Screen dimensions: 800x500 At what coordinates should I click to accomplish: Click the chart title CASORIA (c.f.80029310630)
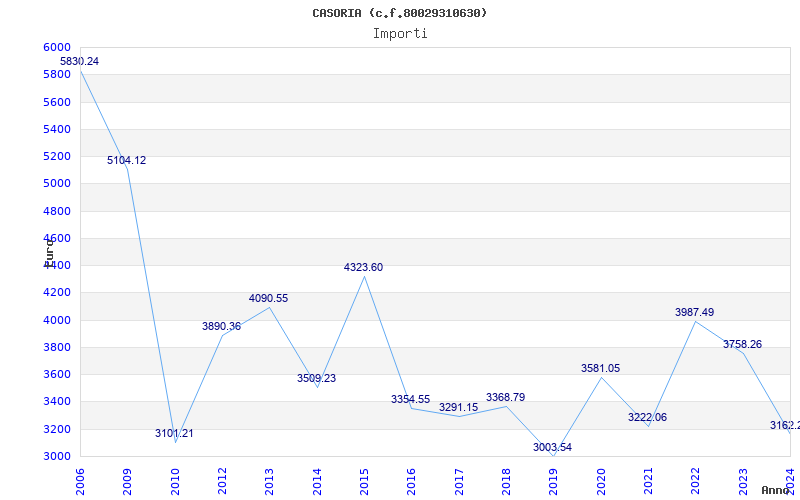(399, 13)
